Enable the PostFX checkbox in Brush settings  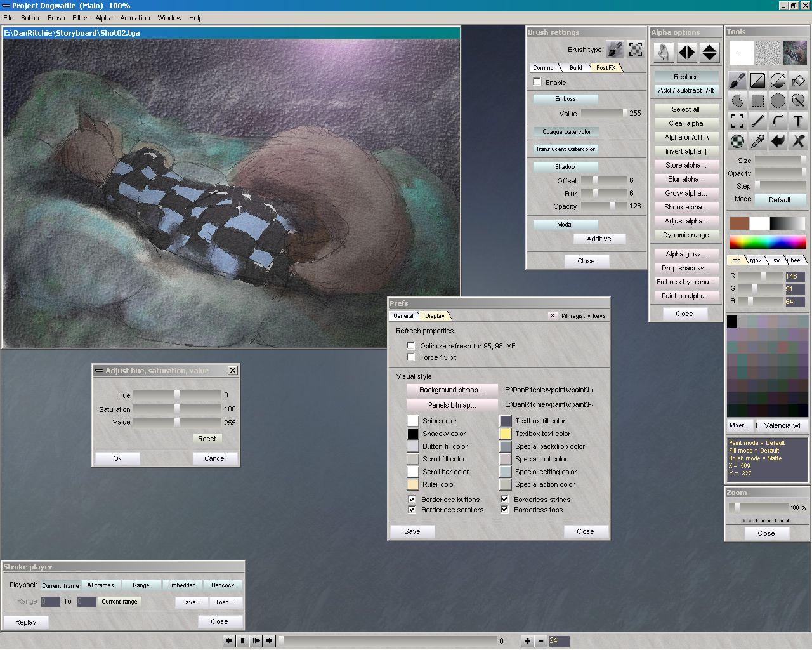pos(537,82)
